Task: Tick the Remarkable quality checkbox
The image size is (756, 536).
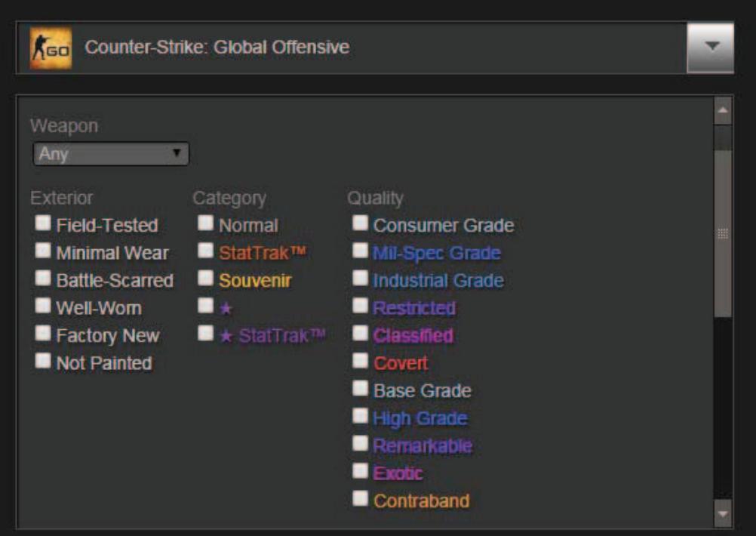Action: (360, 443)
